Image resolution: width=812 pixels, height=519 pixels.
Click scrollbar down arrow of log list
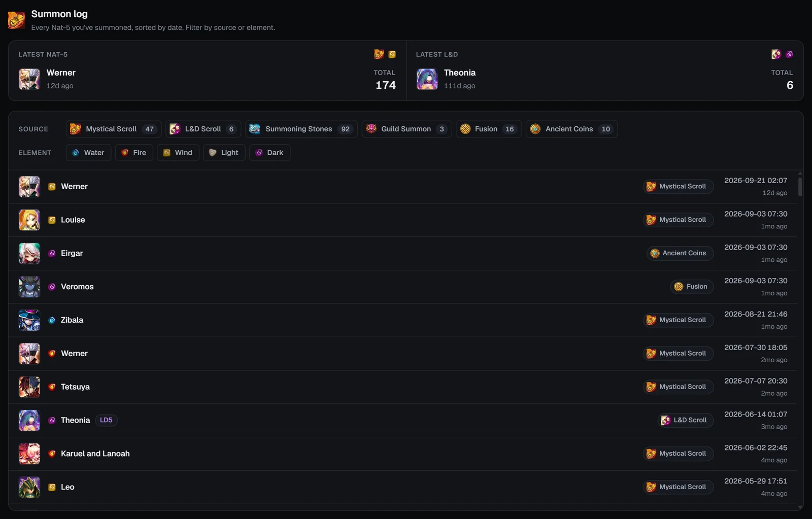[800, 507]
